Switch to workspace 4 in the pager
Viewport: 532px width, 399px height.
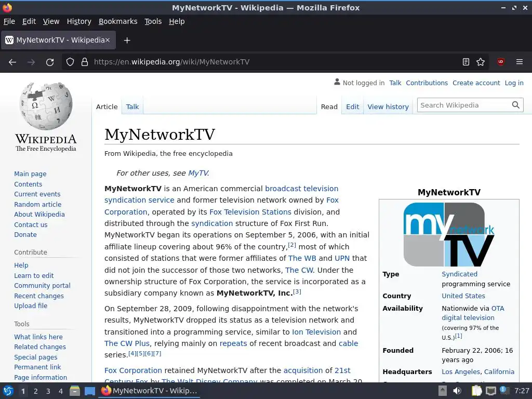(x=61, y=391)
